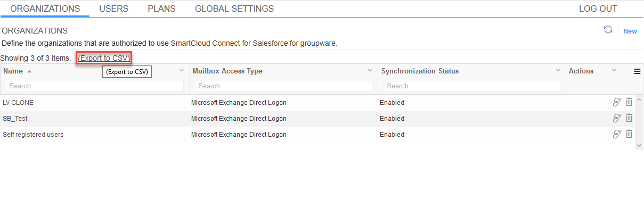Viewport: 644px width, 198px height.
Task: Expand the Actions column dropdown arrow
Action: click(x=614, y=70)
